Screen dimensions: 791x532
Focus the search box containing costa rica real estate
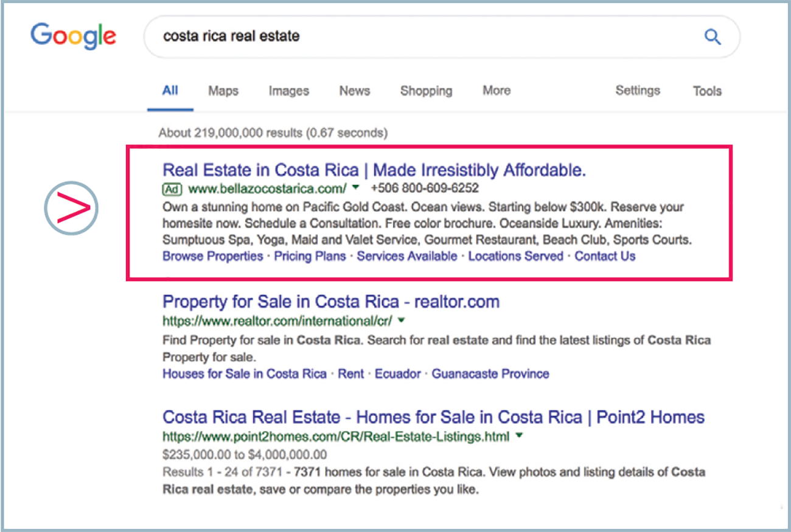coord(442,36)
